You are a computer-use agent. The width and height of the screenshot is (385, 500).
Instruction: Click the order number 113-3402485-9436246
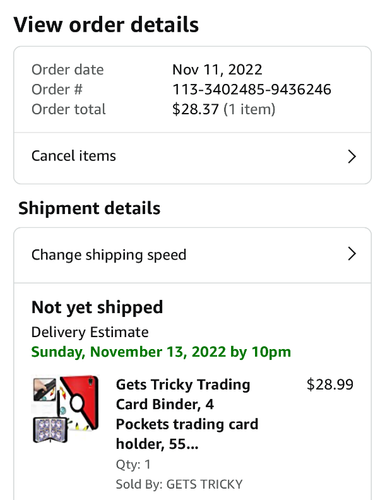pyautogui.click(x=252, y=89)
